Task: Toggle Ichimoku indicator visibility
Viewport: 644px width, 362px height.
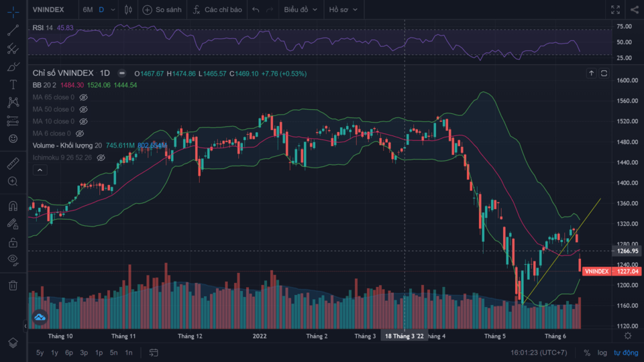Action: click(101, 158)
